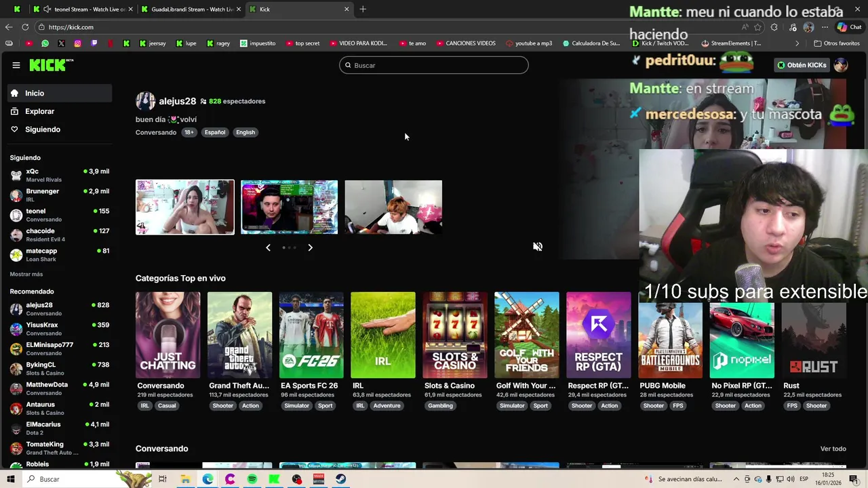The image size is (868, 488).
Task: Open user profile avatar in Kick header
Action: point(841,65)
